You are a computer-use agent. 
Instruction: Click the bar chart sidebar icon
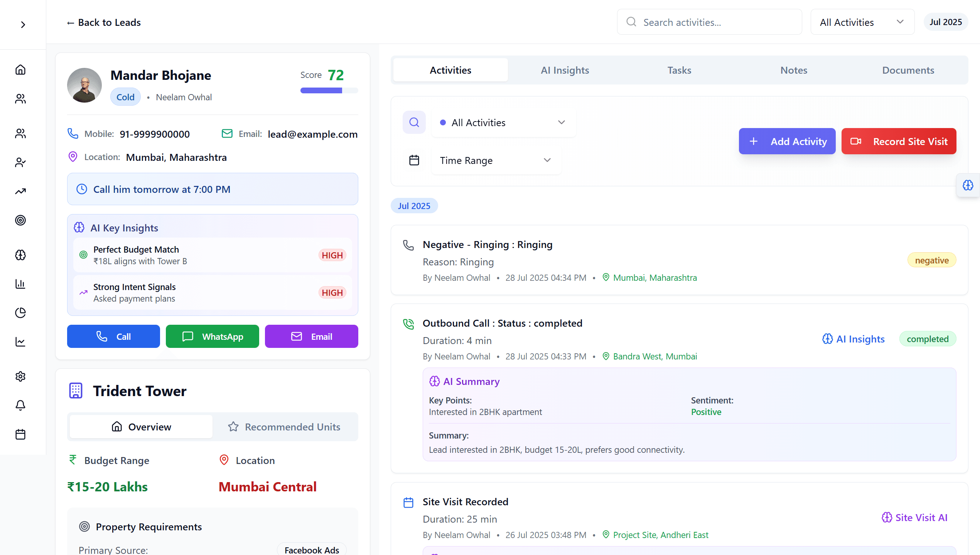(x=20, y=284)
